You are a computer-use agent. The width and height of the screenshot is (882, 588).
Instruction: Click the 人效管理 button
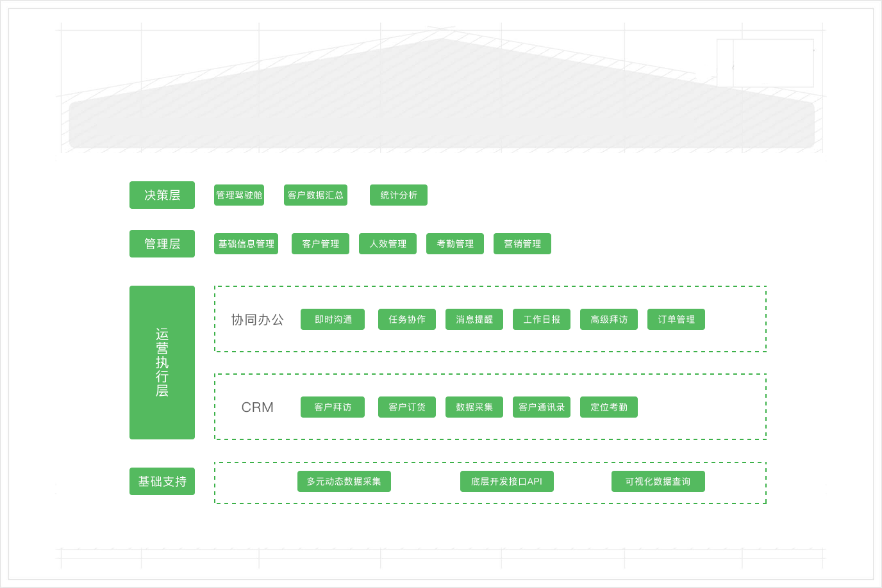click(x=387, y=244)
